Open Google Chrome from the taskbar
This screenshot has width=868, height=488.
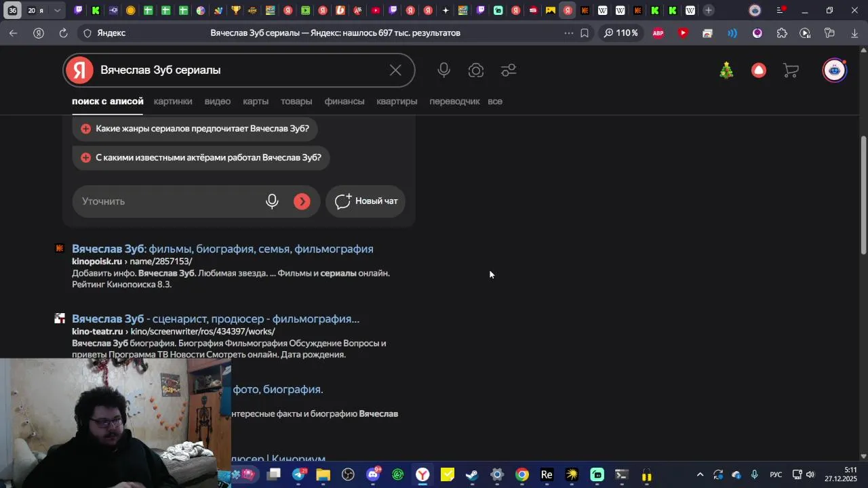pyautogui.click(x=521, y=474)
